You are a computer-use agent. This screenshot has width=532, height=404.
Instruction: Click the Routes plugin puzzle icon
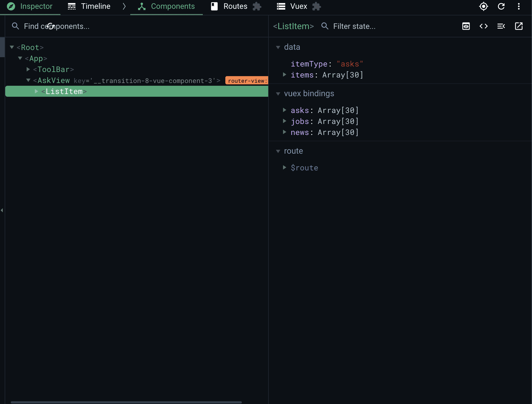tap(257, 6)
